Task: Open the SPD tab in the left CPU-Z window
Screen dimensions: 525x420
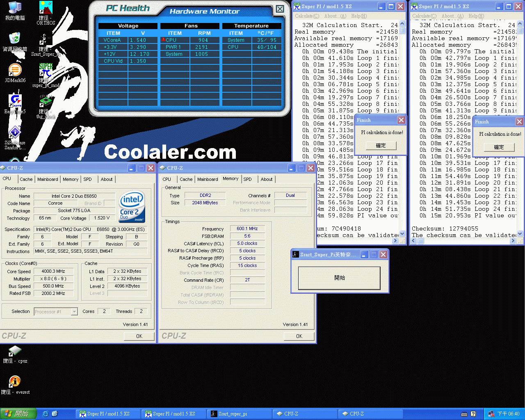Action: pyautogui.click(x=88, y=179)
